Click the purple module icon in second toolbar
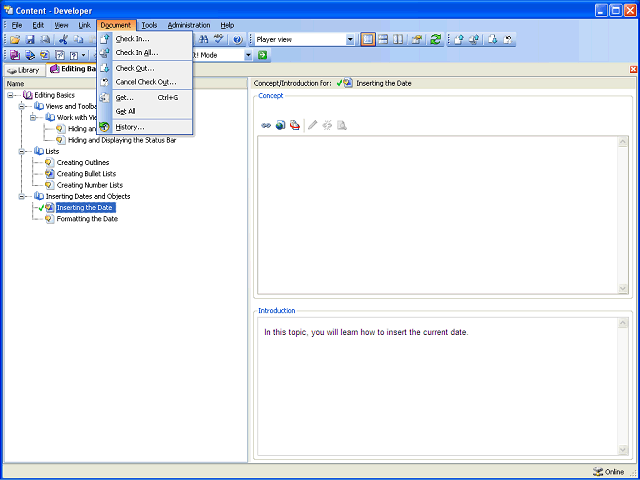This screenshot has width=640, height=480. click(15, 55)
